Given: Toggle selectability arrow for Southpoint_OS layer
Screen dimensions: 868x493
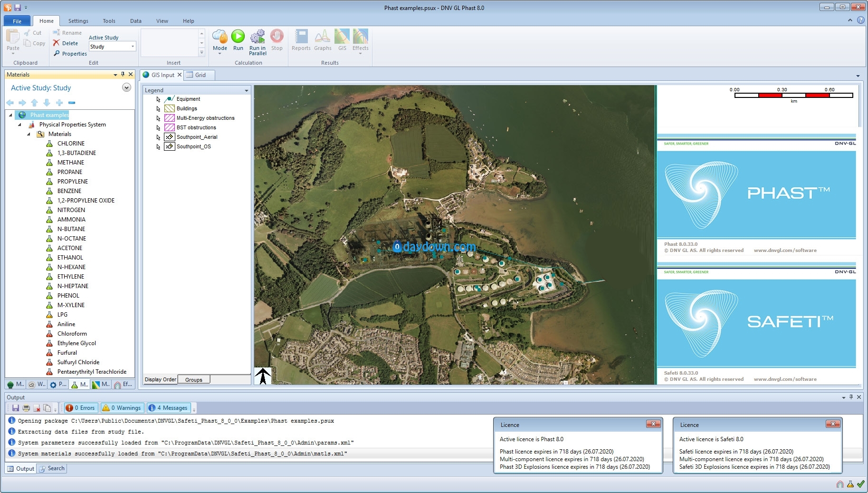Looking at the screenshot, I should click(x=159, y=147).
